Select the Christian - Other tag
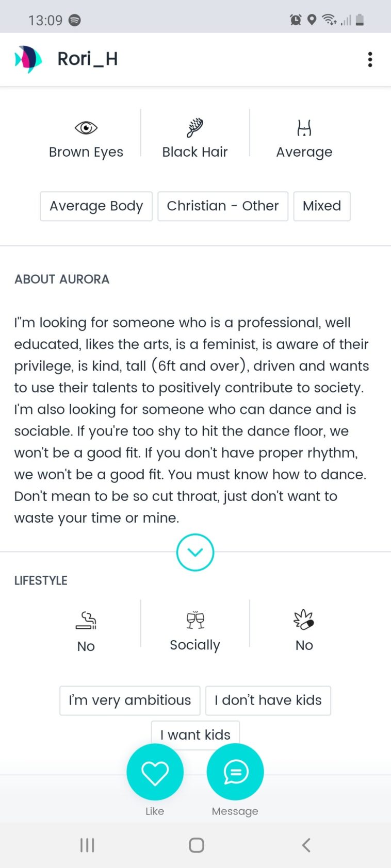 [223, 206]
